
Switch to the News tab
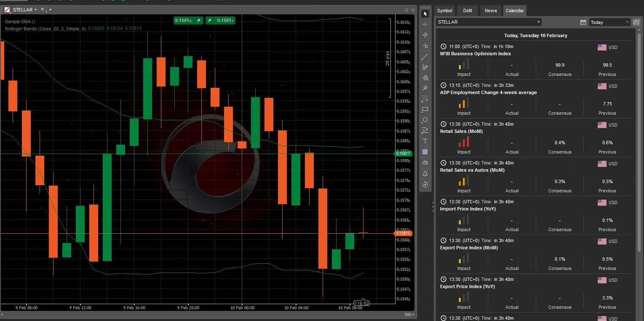[x=490, y=11]
